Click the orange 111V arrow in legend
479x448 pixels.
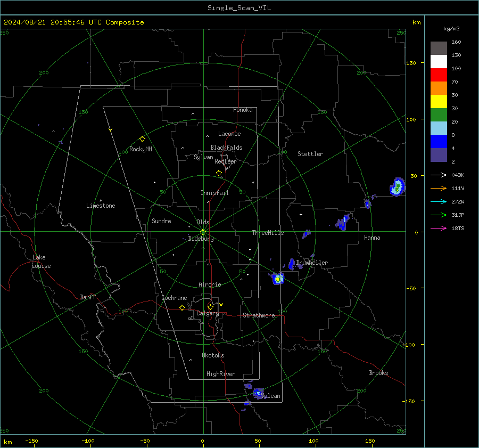click(x=439, y=189)
